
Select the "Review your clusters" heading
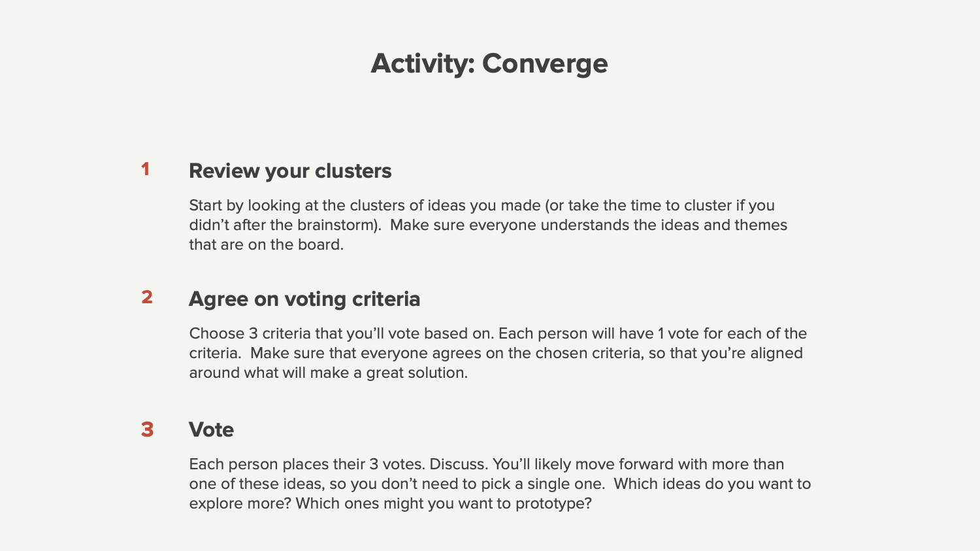290,171
